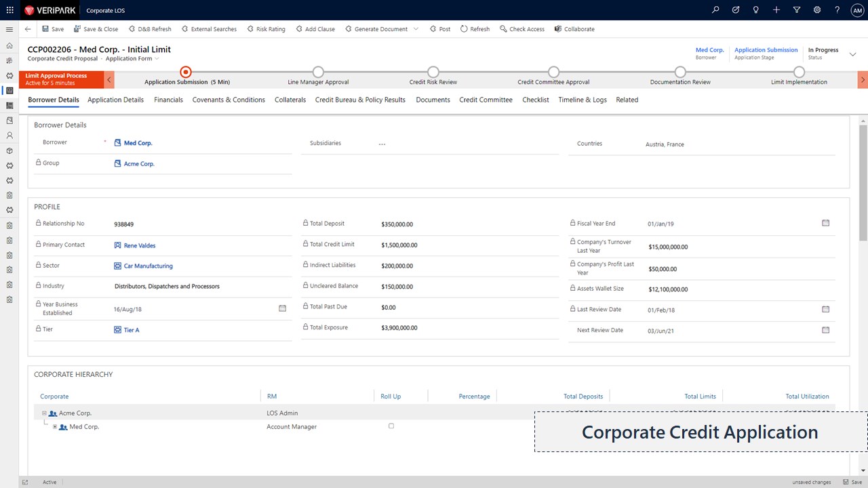The height and width of the screenshot is (488, 868).
Task: Open Rene Valdes contact link
Action: (x=140, y=245)
